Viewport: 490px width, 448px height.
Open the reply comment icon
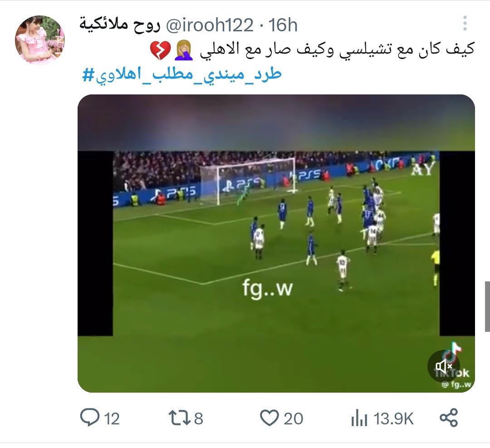point(90,418)
